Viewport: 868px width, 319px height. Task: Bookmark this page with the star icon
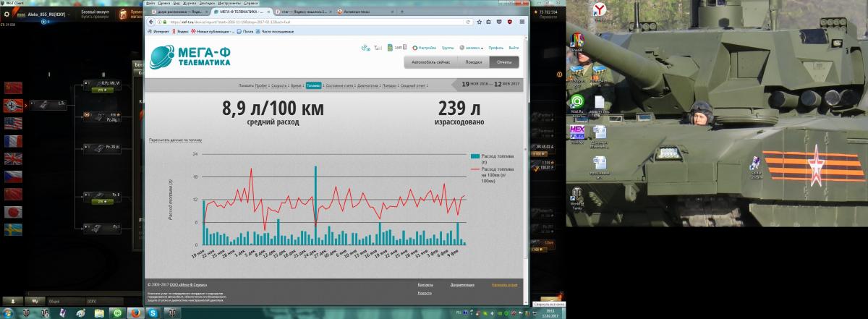[x=479, y=22]
